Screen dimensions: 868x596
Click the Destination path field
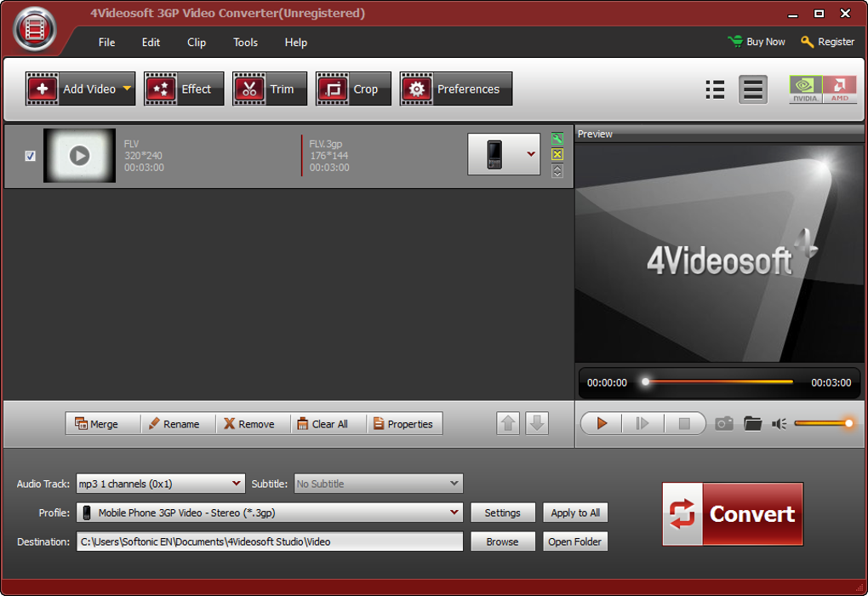pyautogui.click(x=270, y=542)
